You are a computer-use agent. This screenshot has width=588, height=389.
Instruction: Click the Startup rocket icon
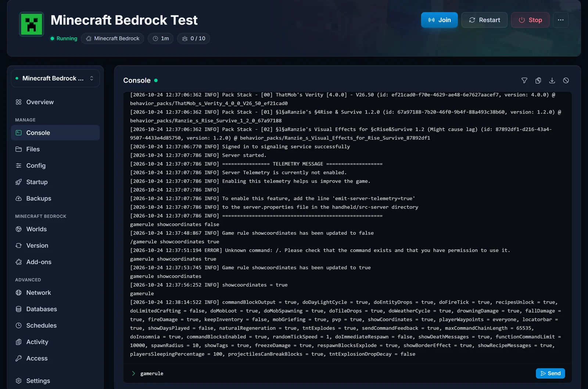[x=19, y=182]
